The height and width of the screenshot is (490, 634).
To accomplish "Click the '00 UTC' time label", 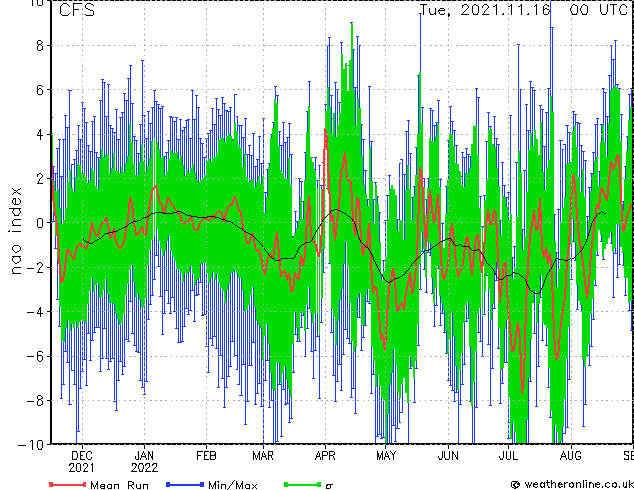I will [598, 10].
